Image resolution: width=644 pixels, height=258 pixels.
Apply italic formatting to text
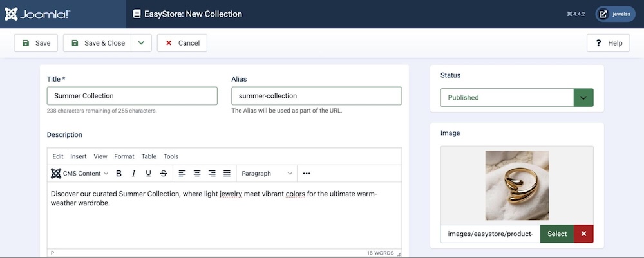[133, 174]
